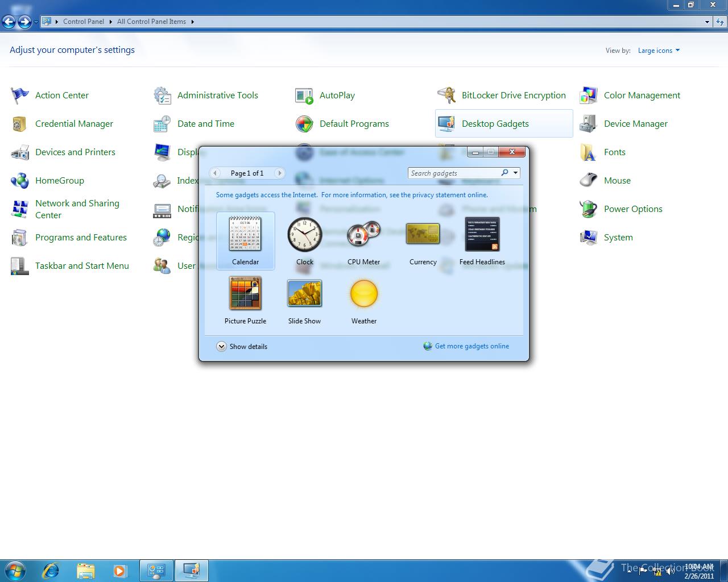
Task: Click Control Panel breadcrumb in address bar
Action: point(83,22)
